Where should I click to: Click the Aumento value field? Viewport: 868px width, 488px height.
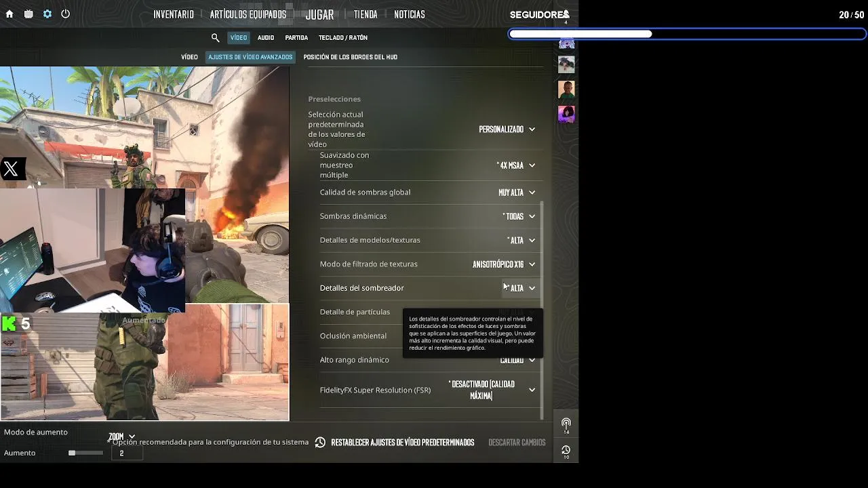(127, 453)
